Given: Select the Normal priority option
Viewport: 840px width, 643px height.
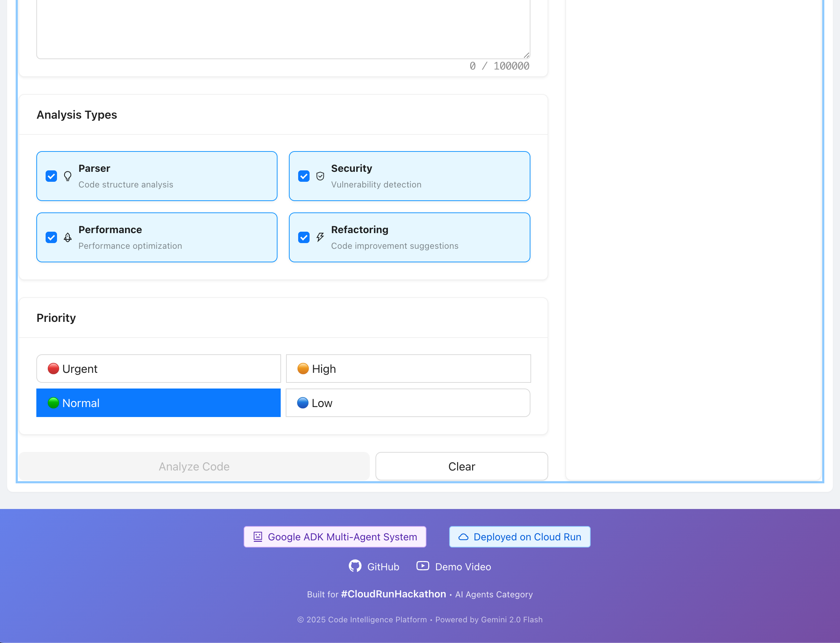Looking at the screenshot, I should [x=159, y=403].
